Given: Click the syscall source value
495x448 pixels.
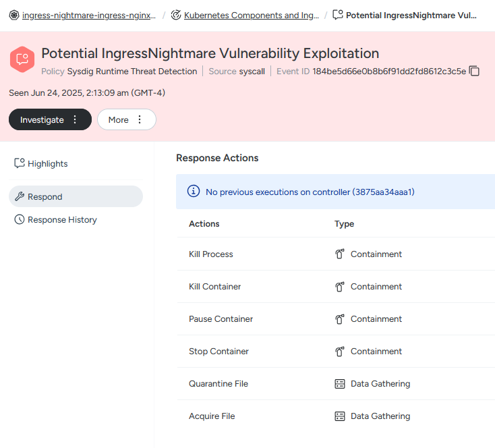Looking at the screenshot, I should pos(252,72).
